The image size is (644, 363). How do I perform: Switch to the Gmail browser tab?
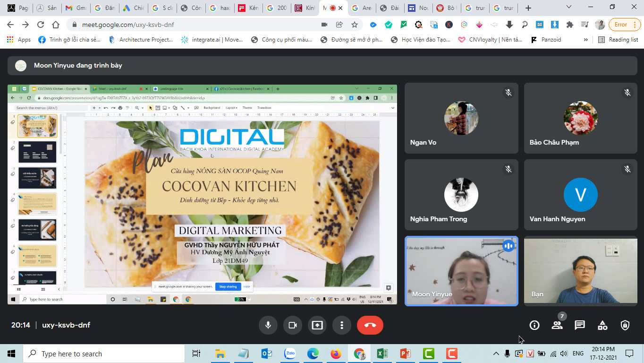click(x=76, y=8)
